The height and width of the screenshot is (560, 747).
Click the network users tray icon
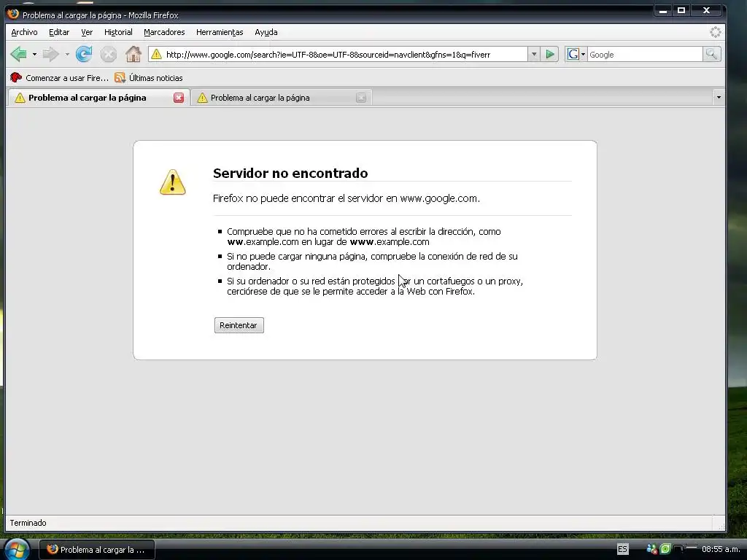pos(651,549)
